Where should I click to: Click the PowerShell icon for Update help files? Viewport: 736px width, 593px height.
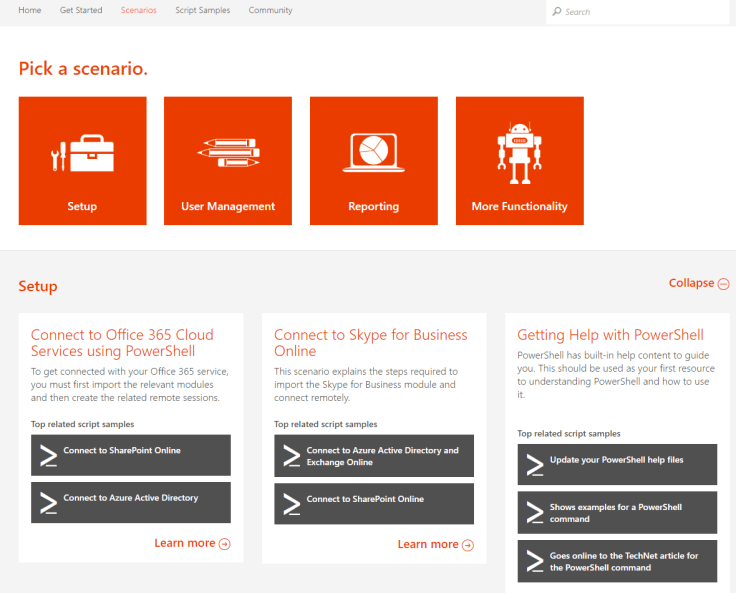[x=533, y=464]
